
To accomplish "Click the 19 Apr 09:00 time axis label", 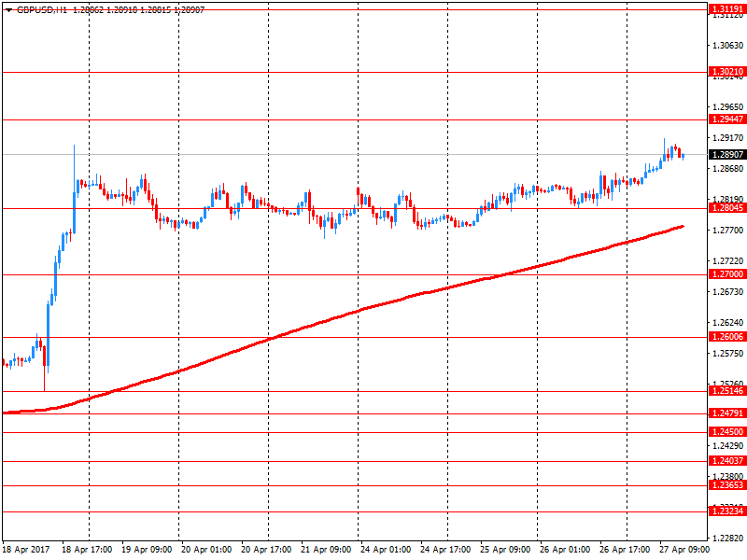I will click(x=147, y=550).
